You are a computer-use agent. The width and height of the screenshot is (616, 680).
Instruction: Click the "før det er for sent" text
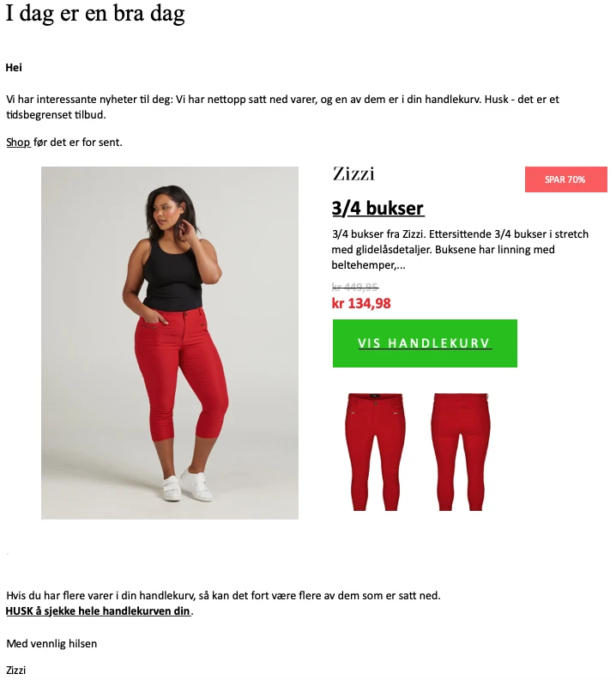point(77,143)
